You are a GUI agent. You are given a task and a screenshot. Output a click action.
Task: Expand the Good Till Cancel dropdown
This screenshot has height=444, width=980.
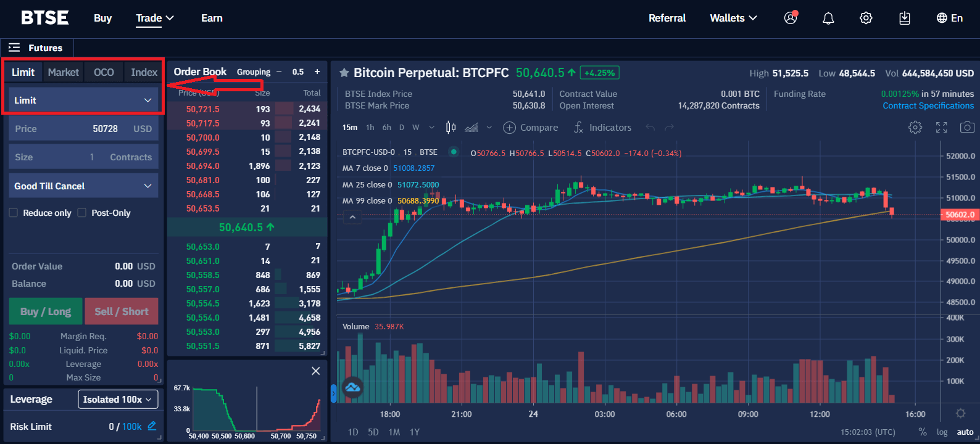coord(83,186)
